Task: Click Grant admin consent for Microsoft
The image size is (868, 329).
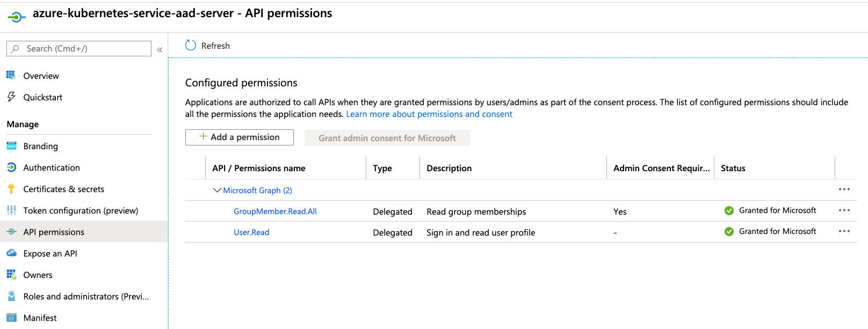Action: 387,138
